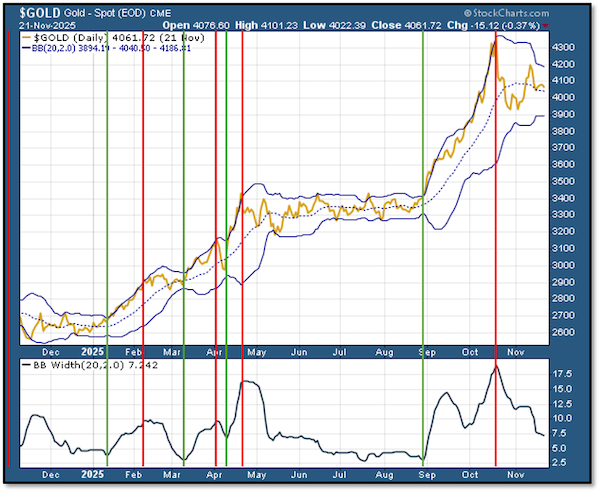The image size is (600, 493).
Task: Click the 17.5 BB Width axis label
Action: 562,374
